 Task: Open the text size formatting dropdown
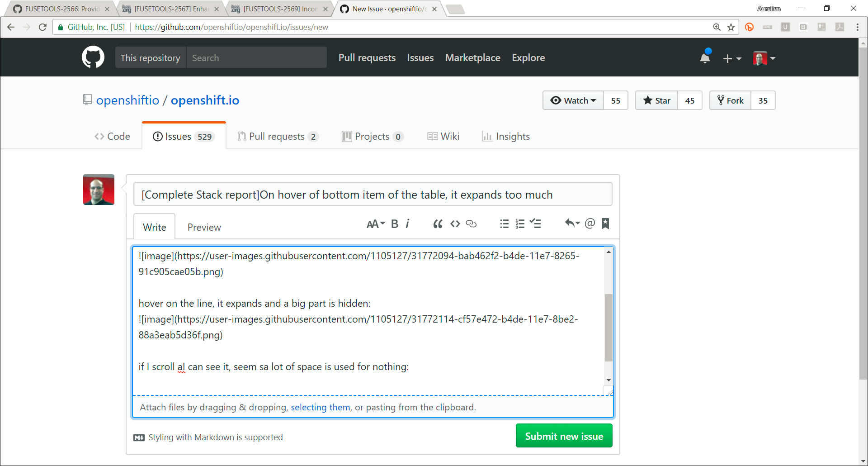click(x=375, y=223)
